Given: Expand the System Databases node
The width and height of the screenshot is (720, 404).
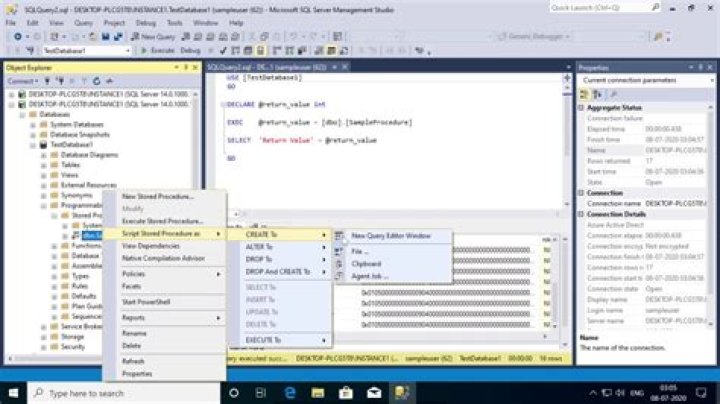Looking at the screenshot, I should pyautogui.click(x=33, y=124).
